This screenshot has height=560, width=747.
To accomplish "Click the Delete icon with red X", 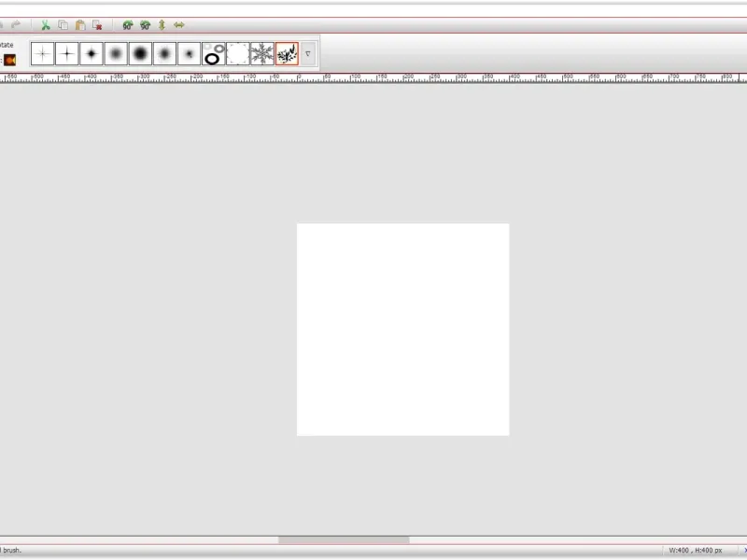I will click(97, 25).
